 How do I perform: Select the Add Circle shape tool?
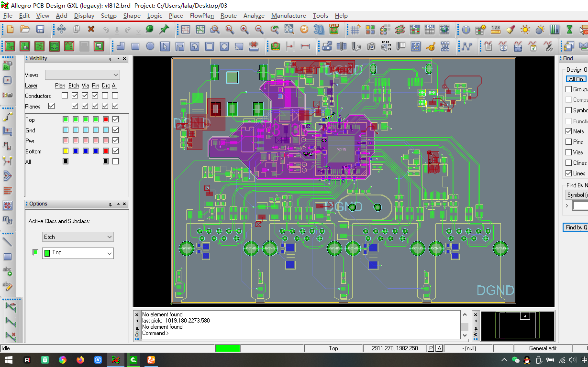pos(150,46)
